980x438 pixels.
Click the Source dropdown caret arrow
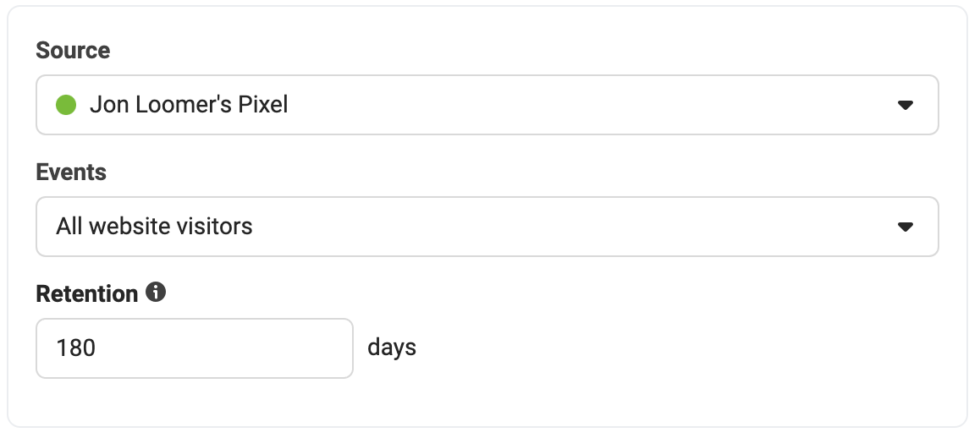tap(905, 105)
